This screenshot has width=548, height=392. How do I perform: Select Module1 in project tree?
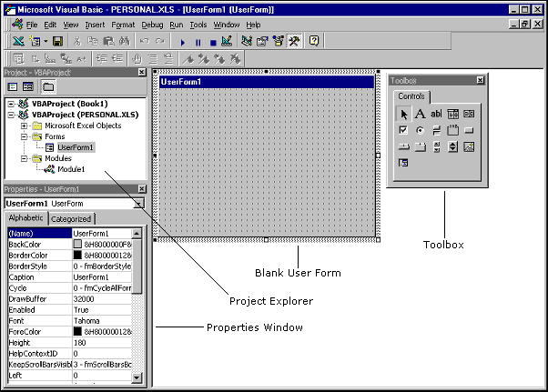[71, 169]
